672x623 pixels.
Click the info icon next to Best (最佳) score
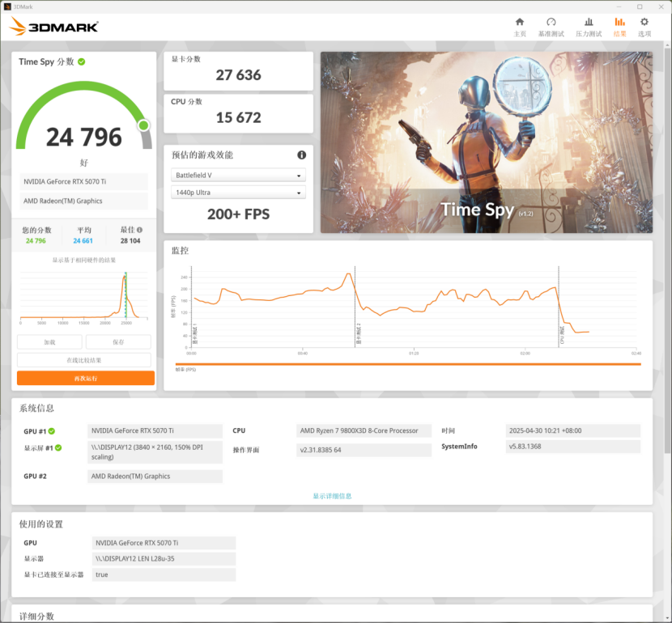tap(140, 230)
